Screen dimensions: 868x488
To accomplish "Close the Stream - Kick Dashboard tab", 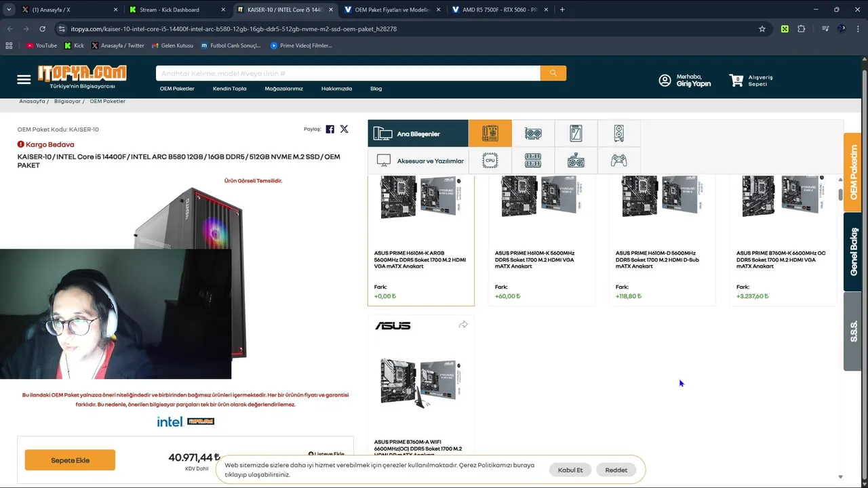I will click(223, 9).
